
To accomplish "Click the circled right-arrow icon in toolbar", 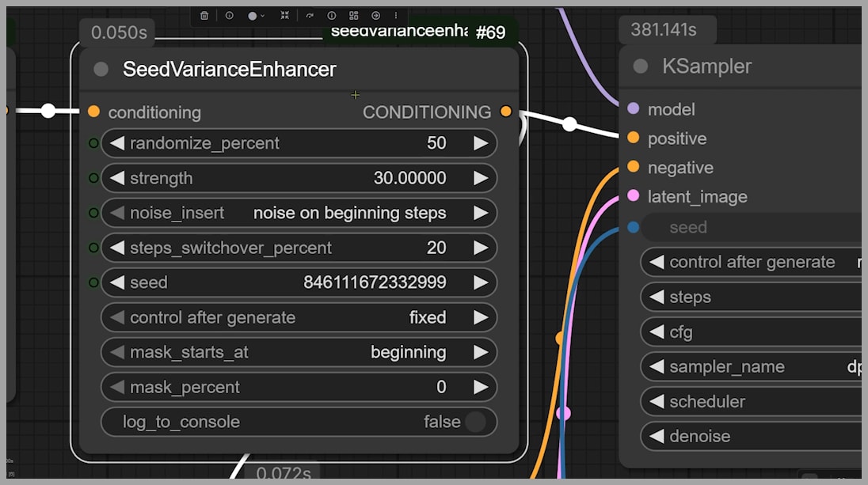I will click(x=375, y=15).
